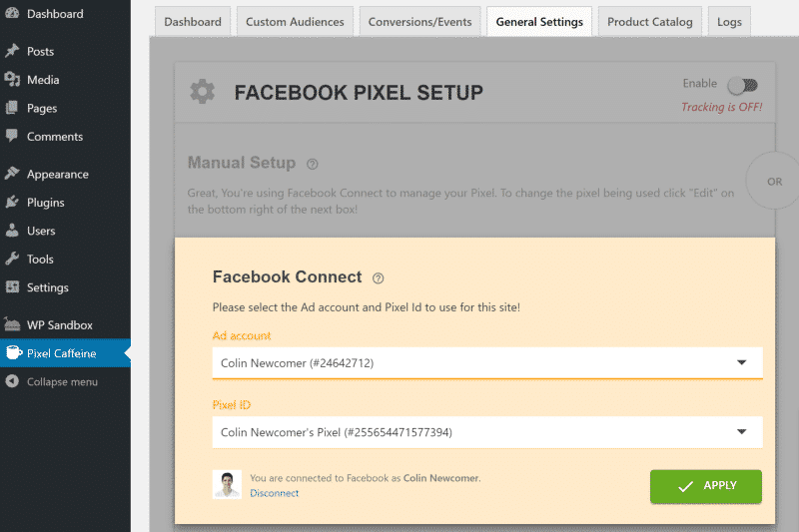Click 'Please select the Ad account' instruction text
Image resolution: width=799 pixels, height=532 pixels.
click(367, 307)
